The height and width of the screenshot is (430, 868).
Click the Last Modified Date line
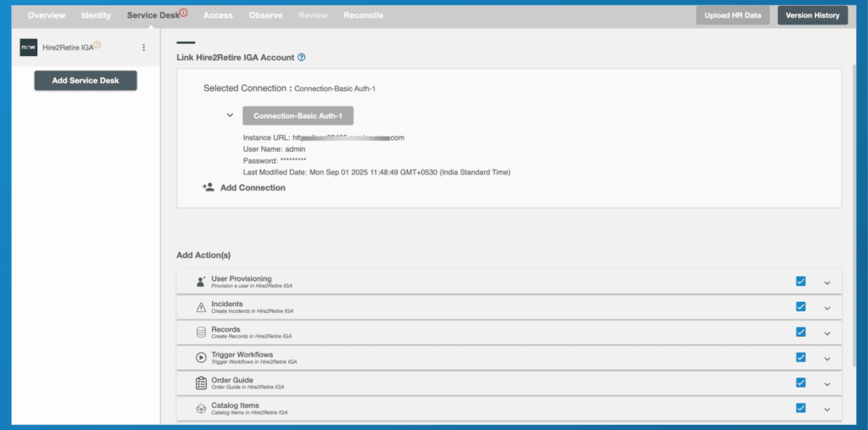[x=376, y=172]
